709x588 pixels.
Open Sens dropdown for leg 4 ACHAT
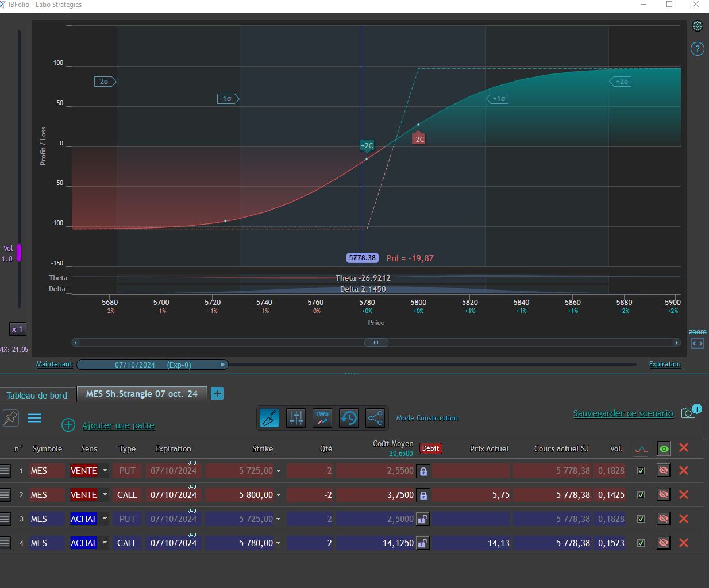point(105,543)
